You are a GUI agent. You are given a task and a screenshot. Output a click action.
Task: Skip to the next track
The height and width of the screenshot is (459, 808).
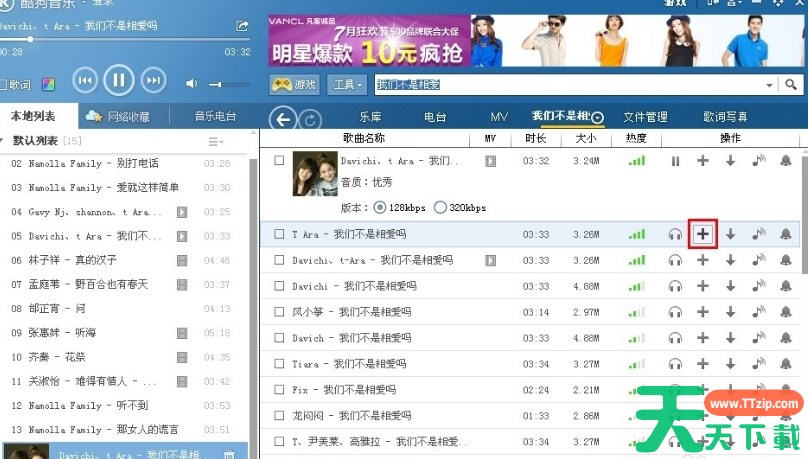click(152, 80)
